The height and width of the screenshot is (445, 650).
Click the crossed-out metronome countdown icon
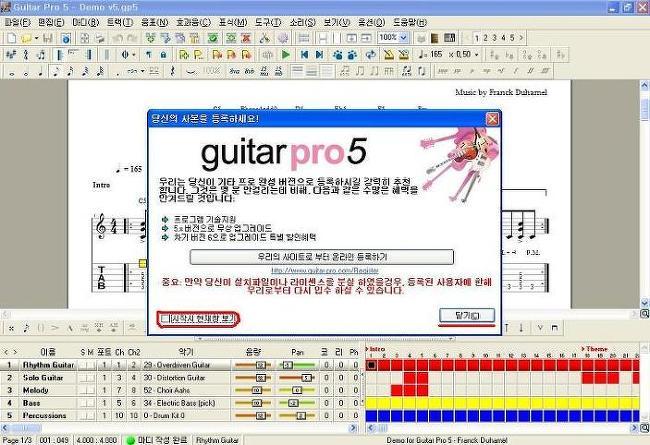(404, 54)
